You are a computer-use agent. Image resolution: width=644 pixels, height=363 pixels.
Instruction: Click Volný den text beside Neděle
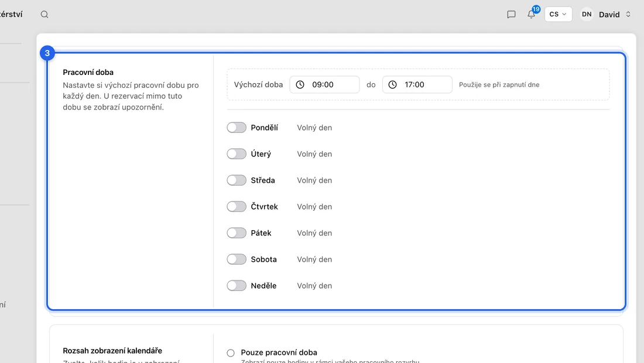point(314,285)
